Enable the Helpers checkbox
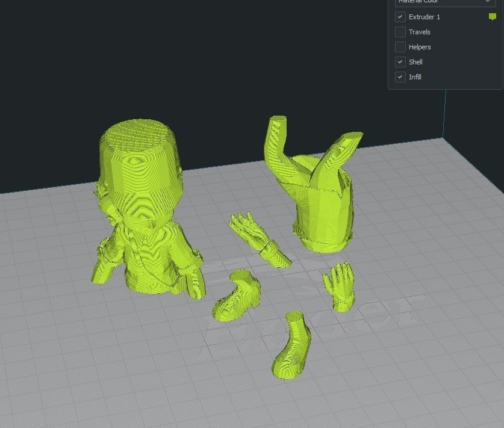This screenshot has height=428, width=504. point(400,47)
